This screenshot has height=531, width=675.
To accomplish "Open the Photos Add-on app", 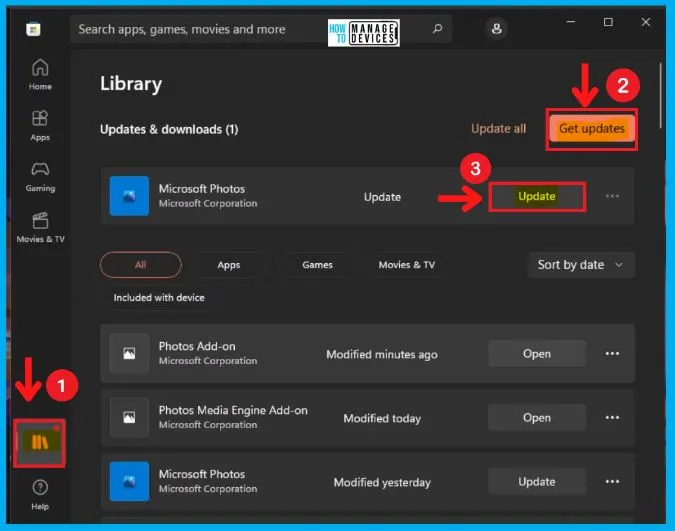I will pos(537,354).
